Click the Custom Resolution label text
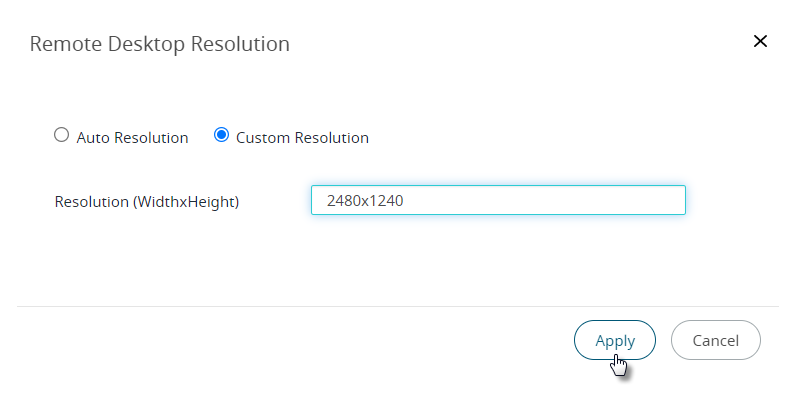This screenshot has height=396, width=796. tap(302, 138)
